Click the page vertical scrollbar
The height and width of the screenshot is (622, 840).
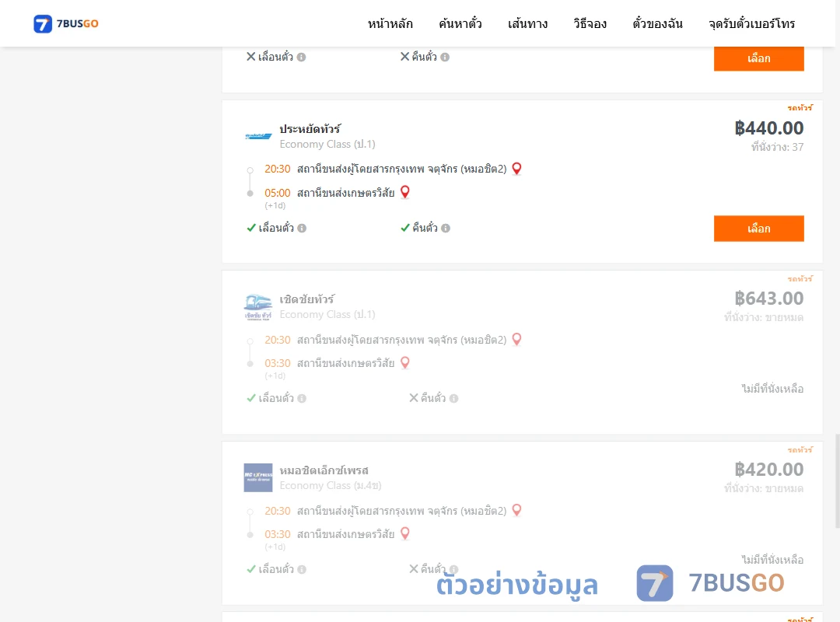click(838, 480)
